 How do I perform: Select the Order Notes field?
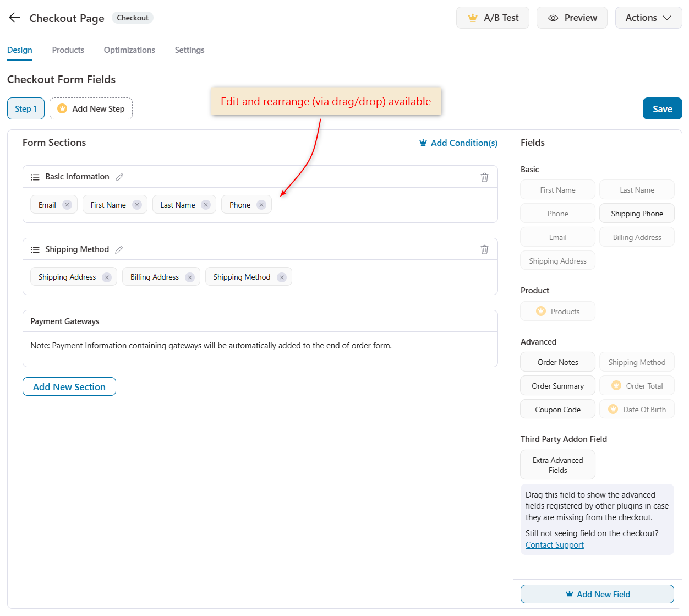point(557,362)
